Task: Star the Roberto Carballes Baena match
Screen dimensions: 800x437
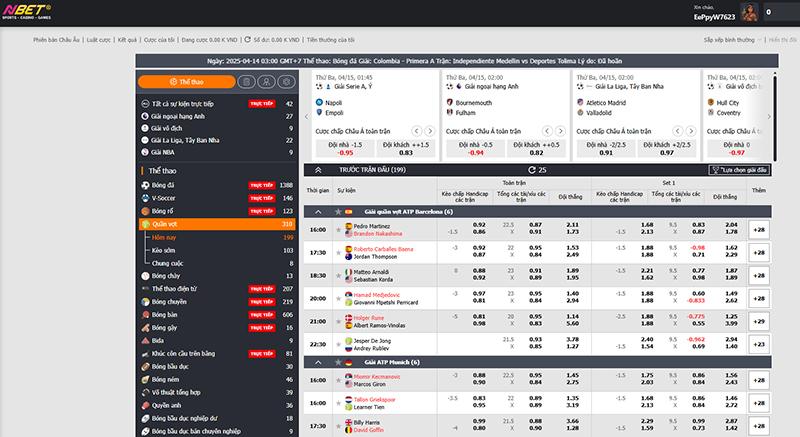Action: [338, 253]
